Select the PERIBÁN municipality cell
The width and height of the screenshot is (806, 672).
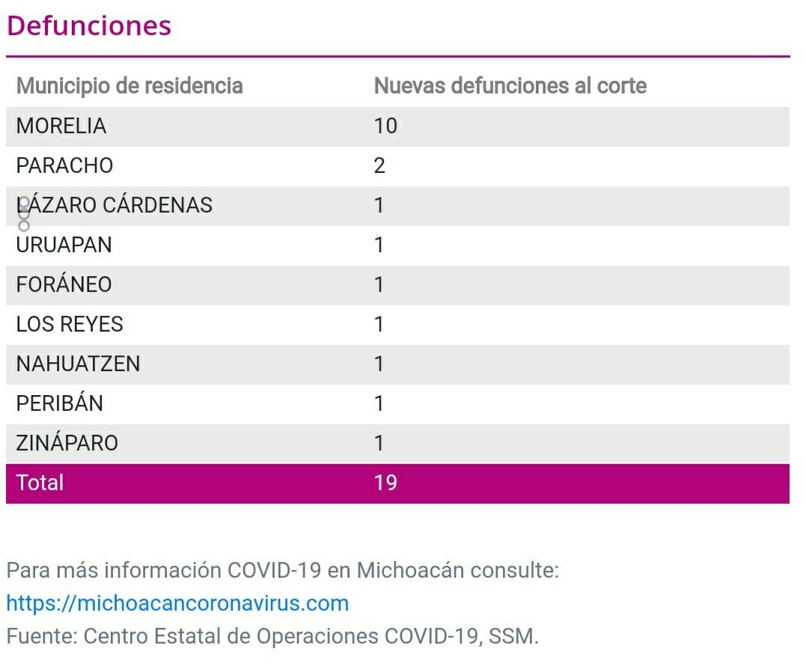coord(60,403)
